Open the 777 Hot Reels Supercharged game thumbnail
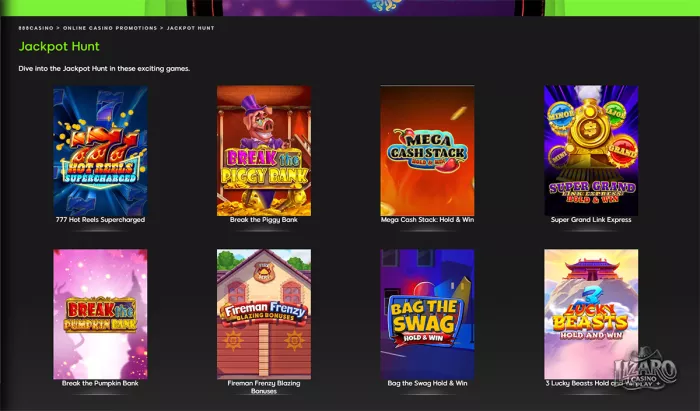Image resolution: width=700 pixels, height=411 pixels. point(100,151)
